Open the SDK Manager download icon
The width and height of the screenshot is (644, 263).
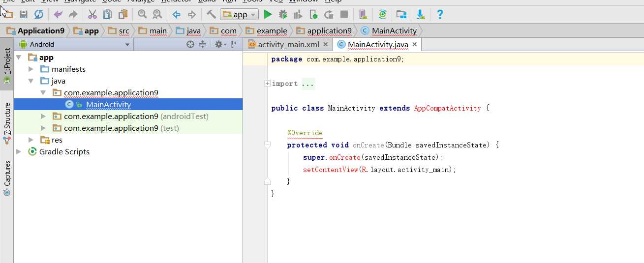(x=421, y=14)
